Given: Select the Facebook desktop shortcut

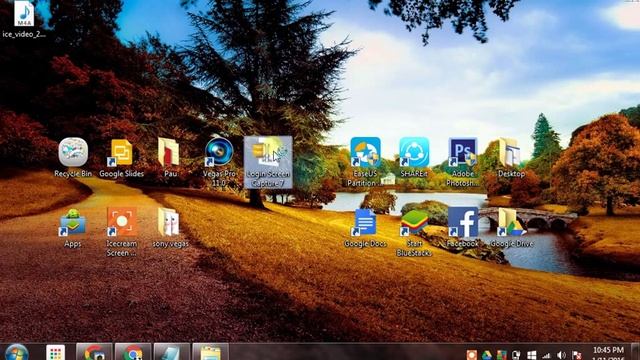Looking at the screenshot, I should click(x=462, y=228).
